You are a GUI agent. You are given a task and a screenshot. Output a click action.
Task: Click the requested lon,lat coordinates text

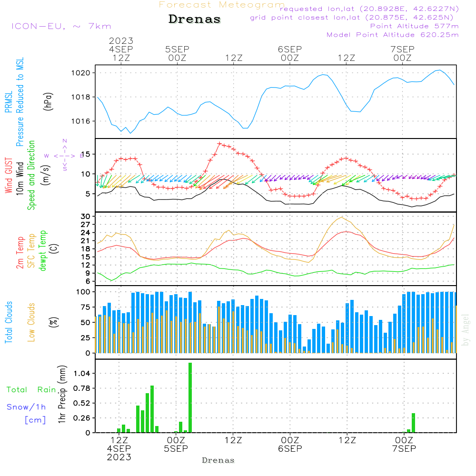(369, 9)
